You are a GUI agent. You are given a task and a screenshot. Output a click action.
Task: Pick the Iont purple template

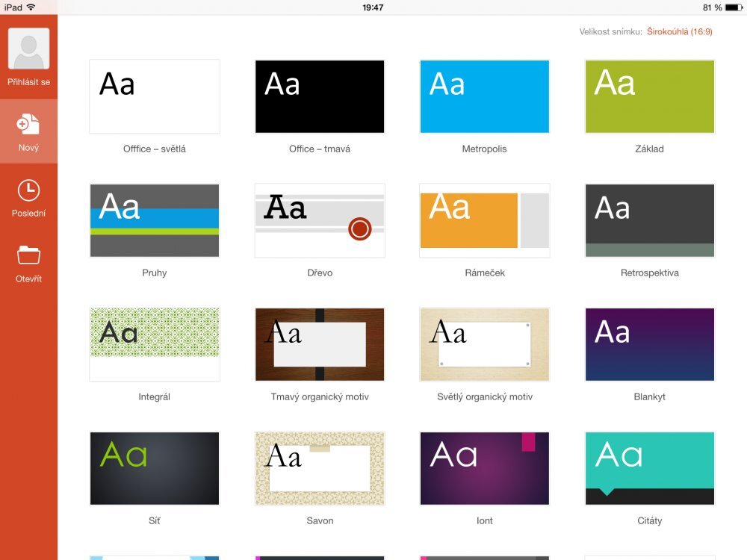484,467
